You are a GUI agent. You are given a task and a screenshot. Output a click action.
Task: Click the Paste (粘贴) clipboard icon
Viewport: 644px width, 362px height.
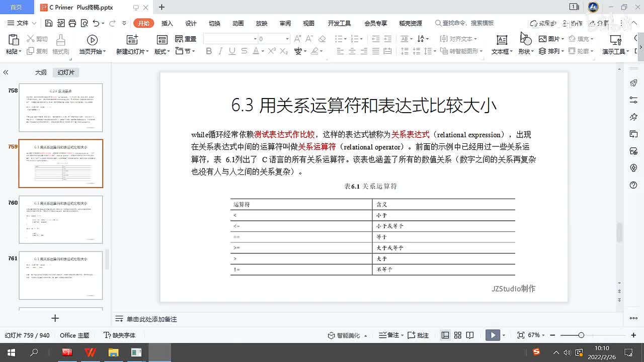[x=14, y=40]
